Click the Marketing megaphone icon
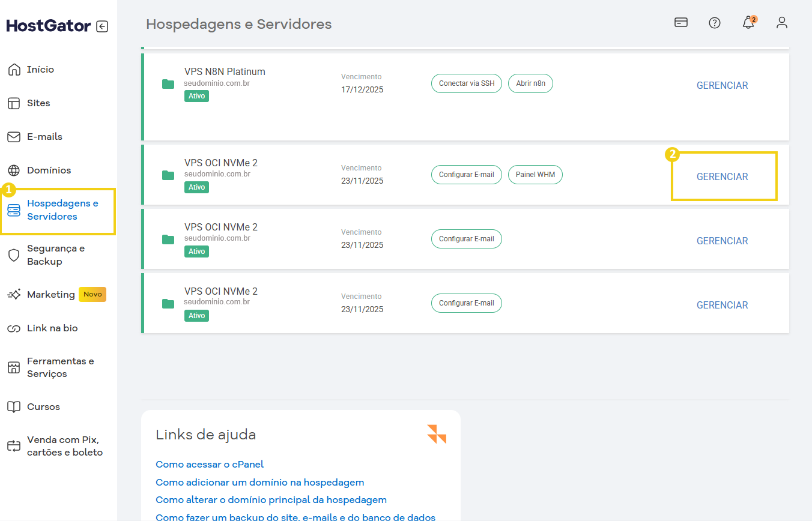Screen dimensions: 812x521 [12, 294]
